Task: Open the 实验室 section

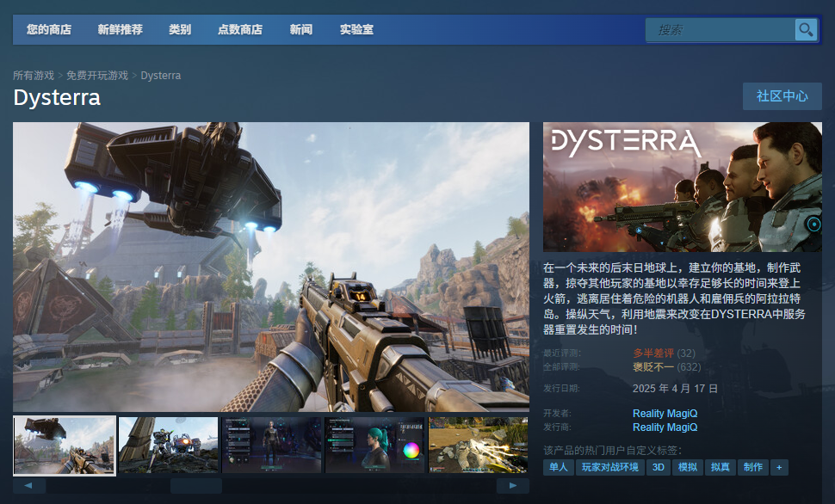Action: pos(357,29)
